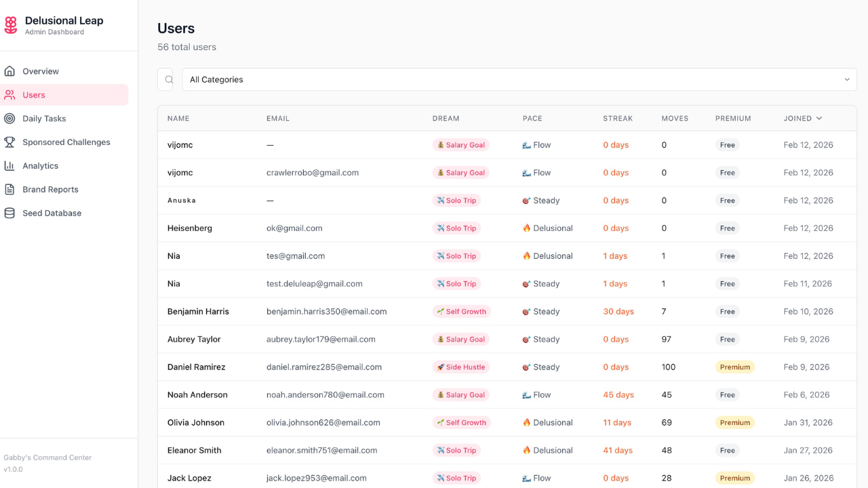Viewport: 868px width, 488px height.
Task: Expand the All Categories dropdown
Action: coord(519,79)
